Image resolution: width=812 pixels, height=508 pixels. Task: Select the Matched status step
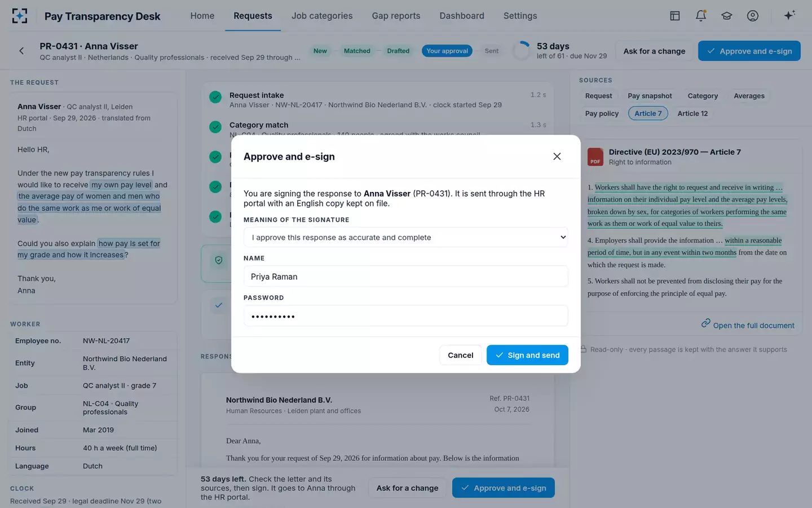[357, 51]
